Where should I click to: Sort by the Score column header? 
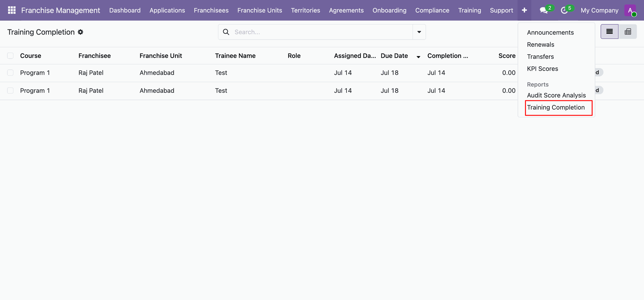(x=507, y=56)
